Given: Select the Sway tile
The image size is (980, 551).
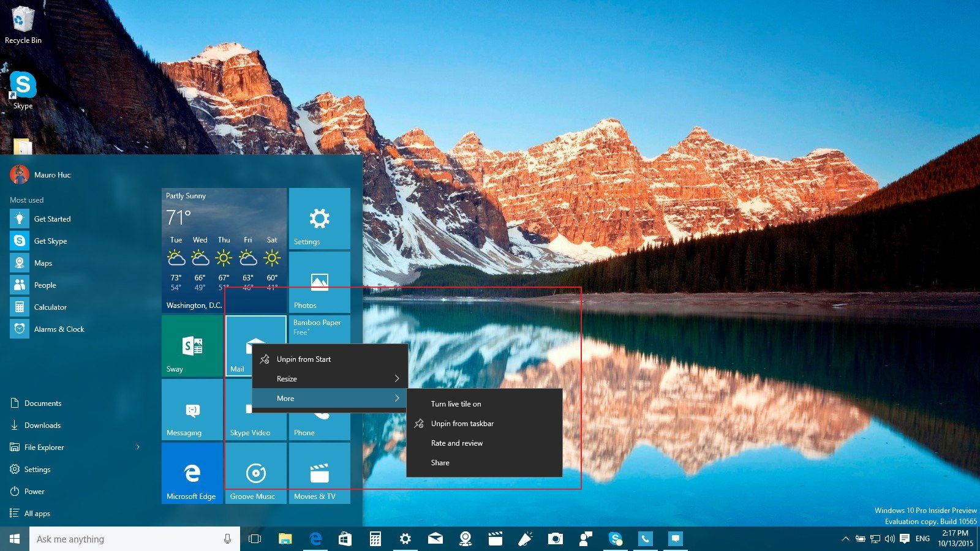Looking at the screenshot, I should tap(192, 346).
